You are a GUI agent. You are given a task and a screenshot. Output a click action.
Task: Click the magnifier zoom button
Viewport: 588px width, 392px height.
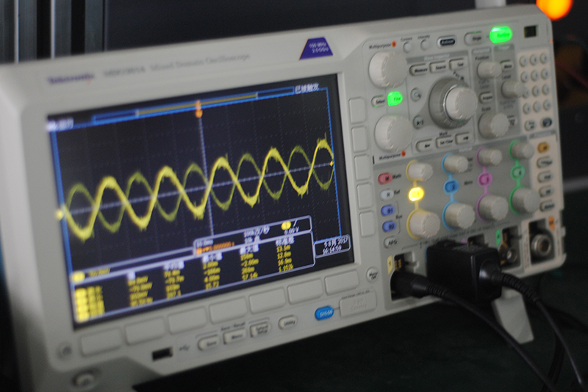(x=416, y=95)
